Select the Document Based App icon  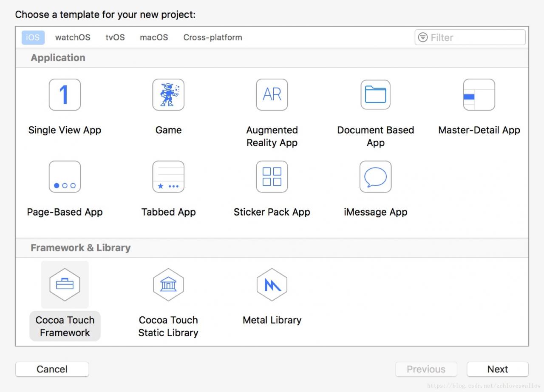click(376, 95)
